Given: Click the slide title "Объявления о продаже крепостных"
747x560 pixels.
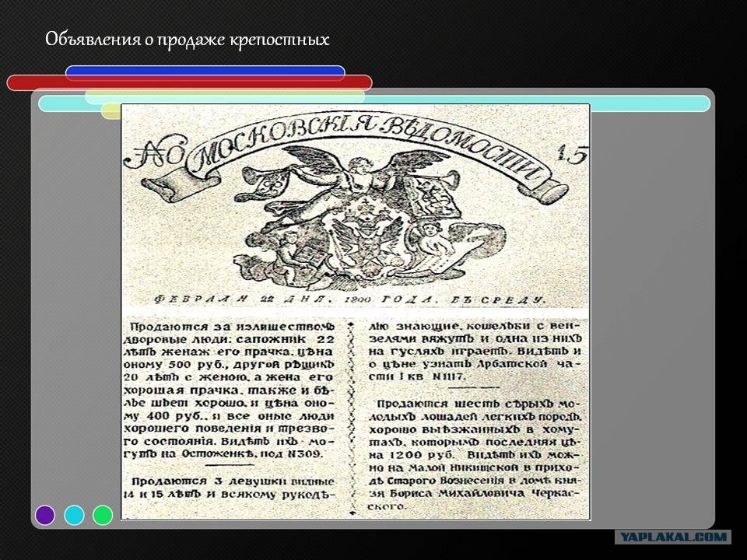Looking at the screenshot, I should 188,40.
